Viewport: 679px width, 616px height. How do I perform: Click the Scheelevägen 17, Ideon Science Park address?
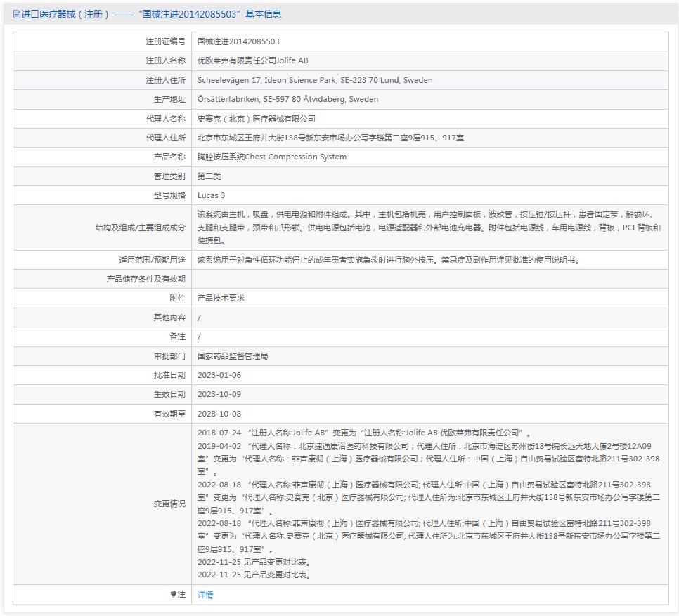click(315, 80)
